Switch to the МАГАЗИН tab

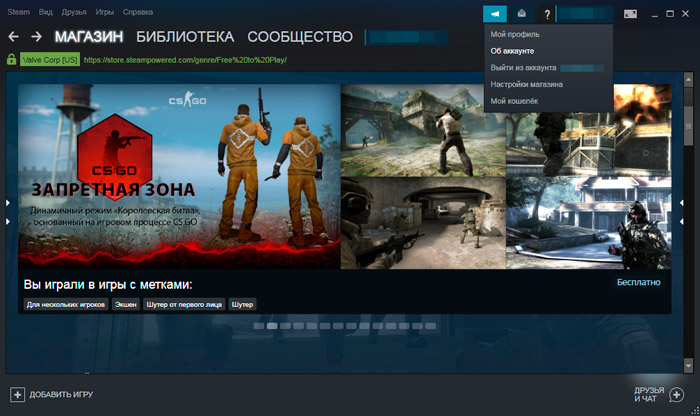point(89,37)
